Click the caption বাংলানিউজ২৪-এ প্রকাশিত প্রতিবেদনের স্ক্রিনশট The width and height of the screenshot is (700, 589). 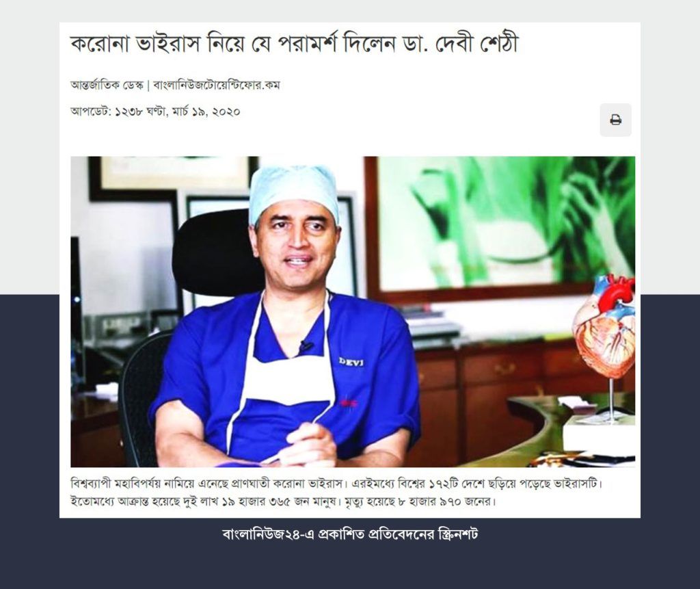(350, 534)
